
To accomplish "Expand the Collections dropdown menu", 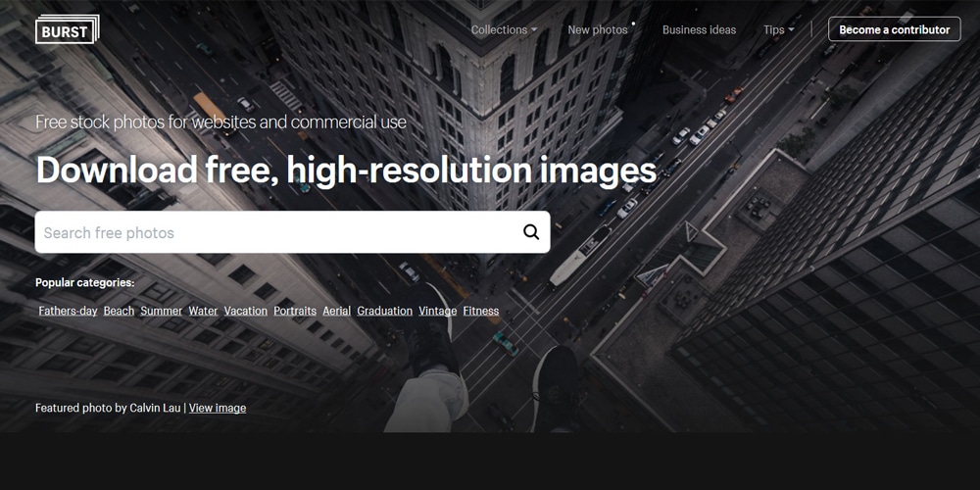I will coord(504,30).
